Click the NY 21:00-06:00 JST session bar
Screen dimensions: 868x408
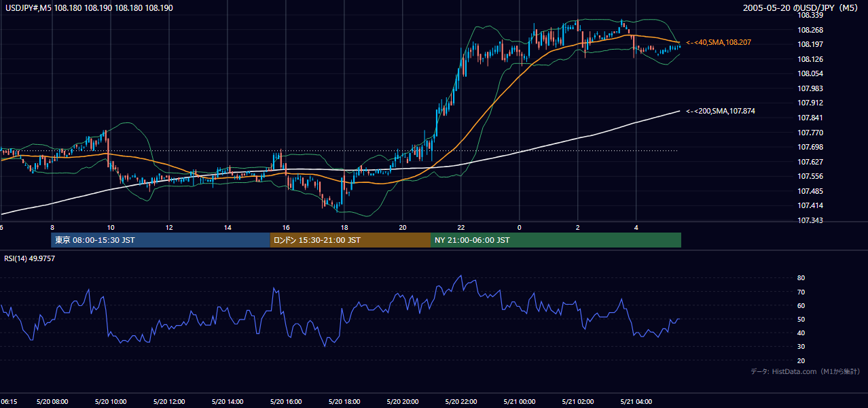click(556, 240)
